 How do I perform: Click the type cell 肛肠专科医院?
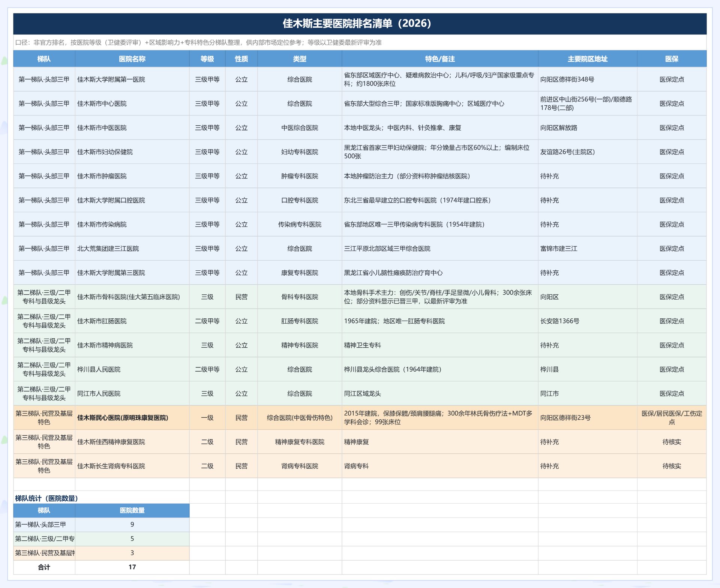[x=300, y=321]
